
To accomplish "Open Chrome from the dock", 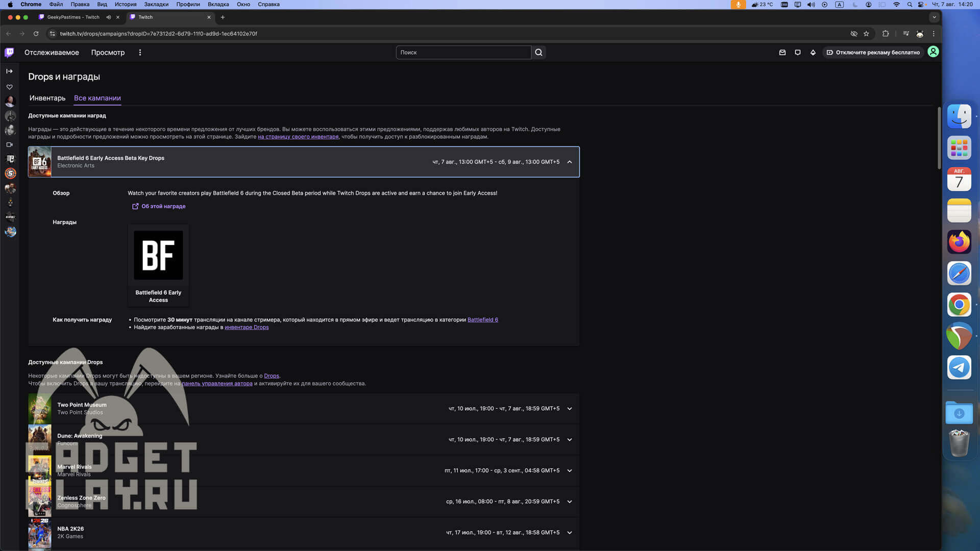I will pyautogui.click(x=959, y=305).
